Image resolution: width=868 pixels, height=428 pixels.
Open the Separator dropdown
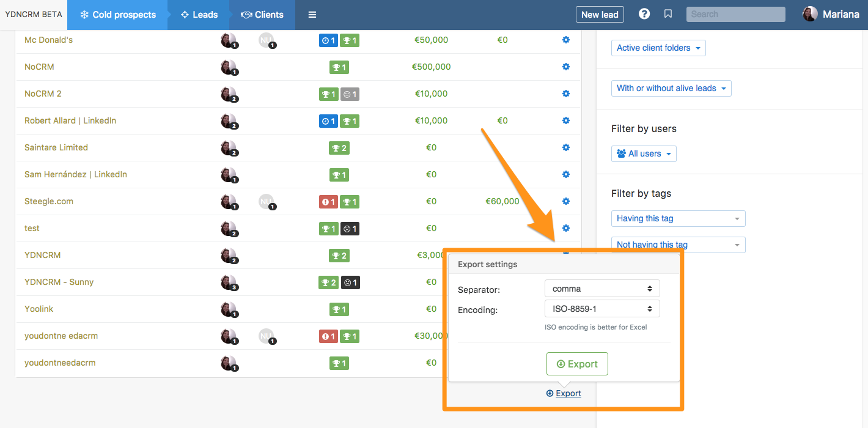point(601,289)
